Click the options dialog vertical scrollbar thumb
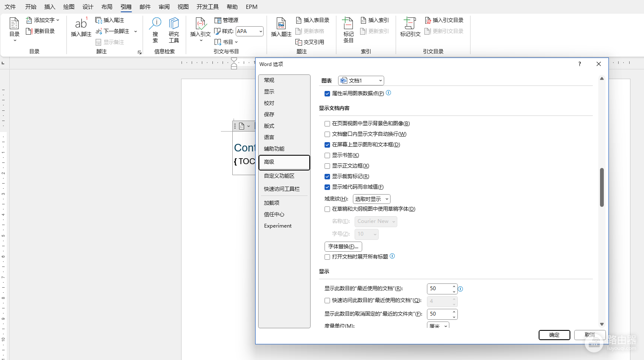The width and height of the screenshot is (644, 360). click(602, 187)
